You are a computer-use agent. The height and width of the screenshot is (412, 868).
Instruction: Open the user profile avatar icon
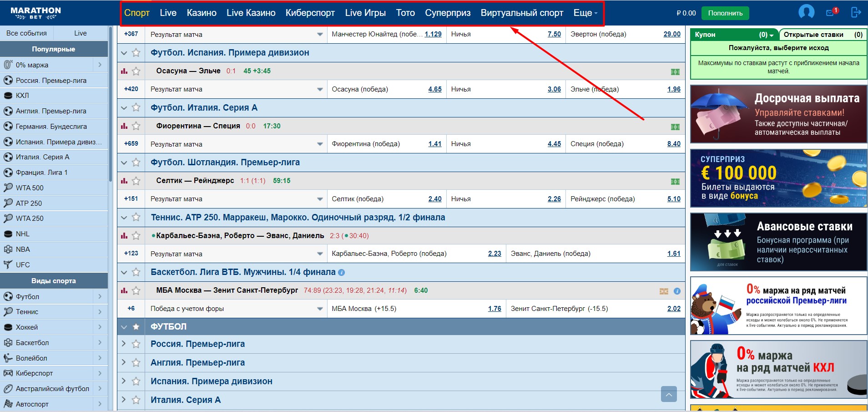tap(806, 12)
